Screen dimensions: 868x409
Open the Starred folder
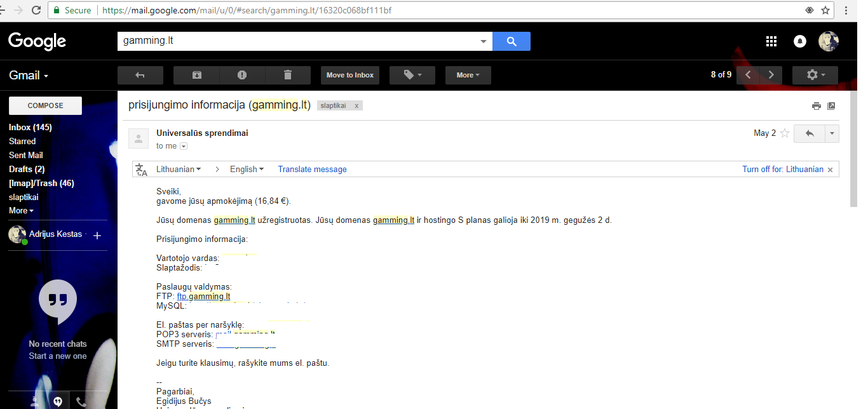pos(22,141)
